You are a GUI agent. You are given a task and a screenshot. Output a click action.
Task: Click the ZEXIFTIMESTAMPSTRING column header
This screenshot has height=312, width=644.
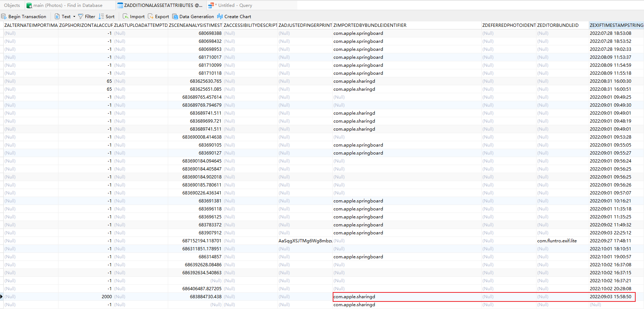(616, 25)
